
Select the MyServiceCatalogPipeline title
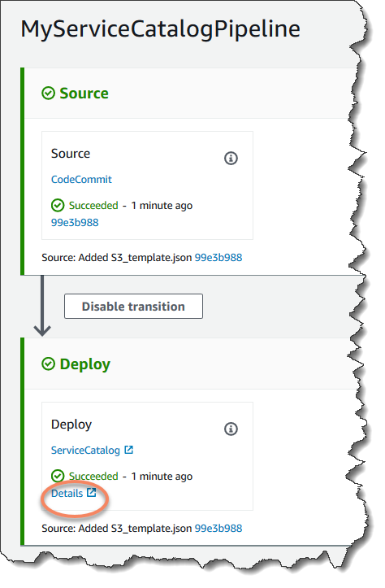coord(160,29)
